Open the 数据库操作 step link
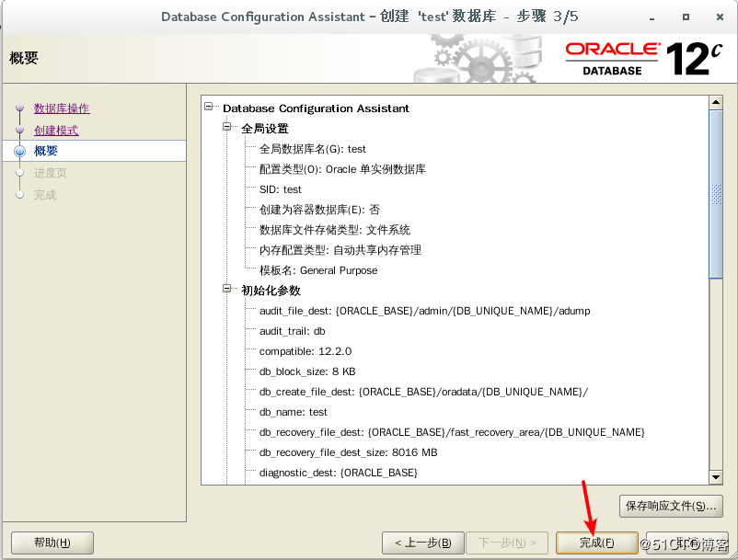Screen dimensions: 738x560 [62, 109]
